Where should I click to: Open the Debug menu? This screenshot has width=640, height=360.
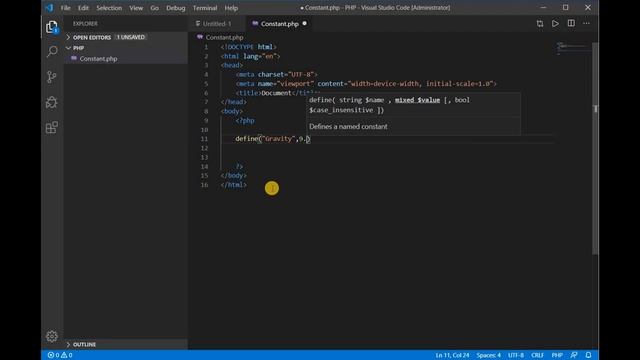[x=176, y=8]
